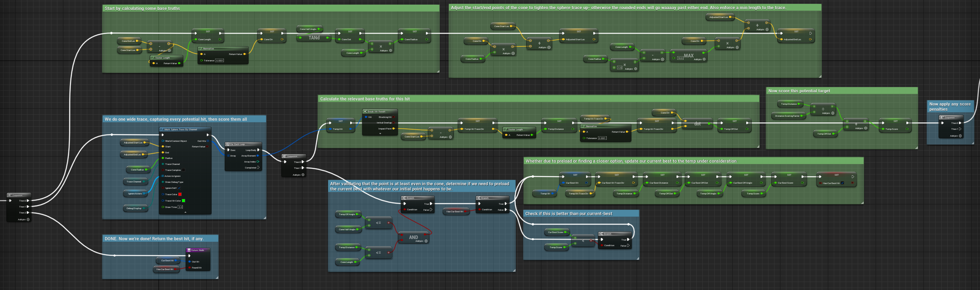Toggle the Trace Complex checkbox
The height and width of the screenshot is (290, 980).
click(183, 170)
